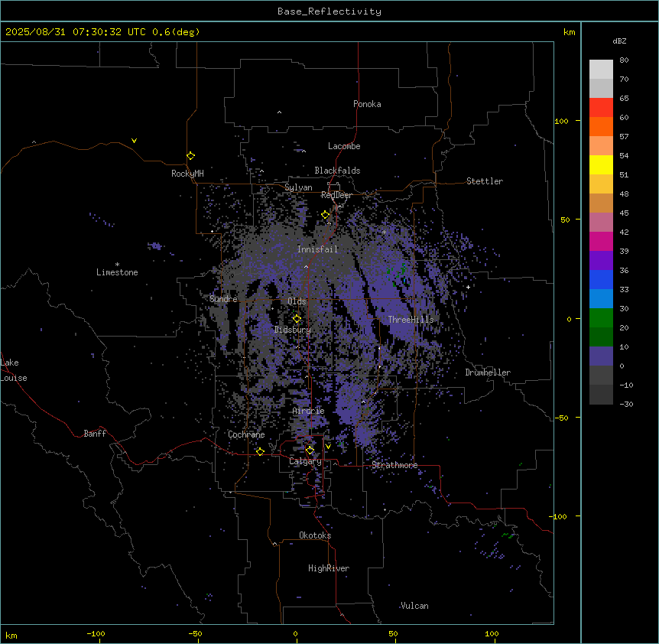The width and height of the screenshot is (659, 644).
Task: Click the Strathmore city label
Action: (394, 465)
